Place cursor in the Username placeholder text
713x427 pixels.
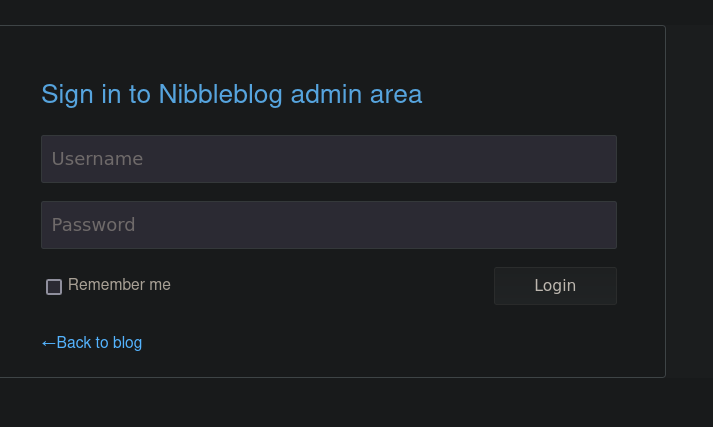[97, 159]
